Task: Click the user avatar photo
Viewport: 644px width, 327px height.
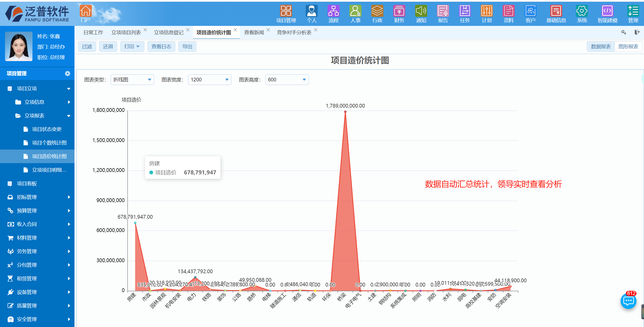Action: click(x=19, y=46)
